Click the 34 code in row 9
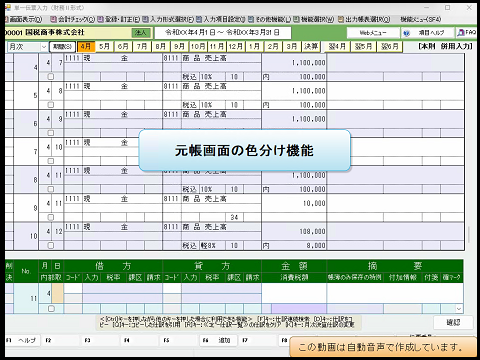This screenshot has width=480, height=360. tap(234, 217)
